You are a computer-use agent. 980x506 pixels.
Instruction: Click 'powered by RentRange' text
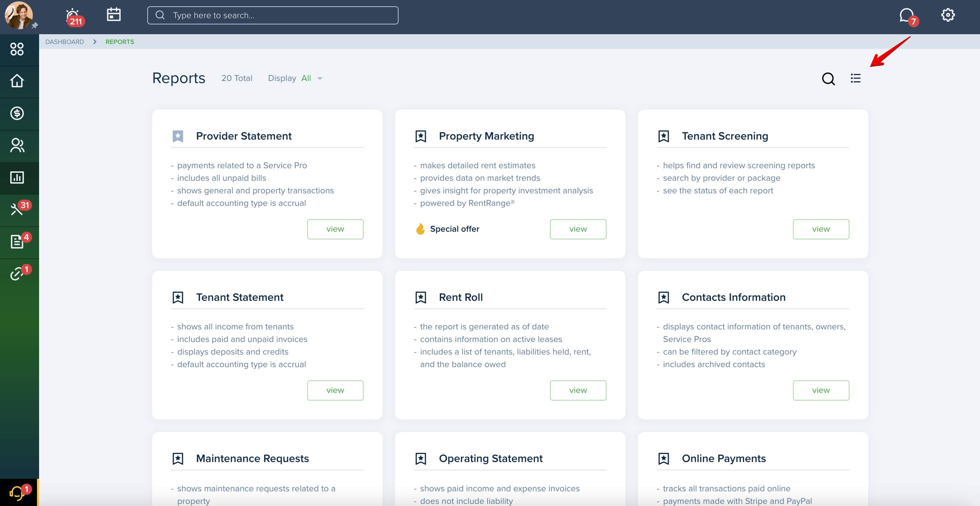[467, 203]
